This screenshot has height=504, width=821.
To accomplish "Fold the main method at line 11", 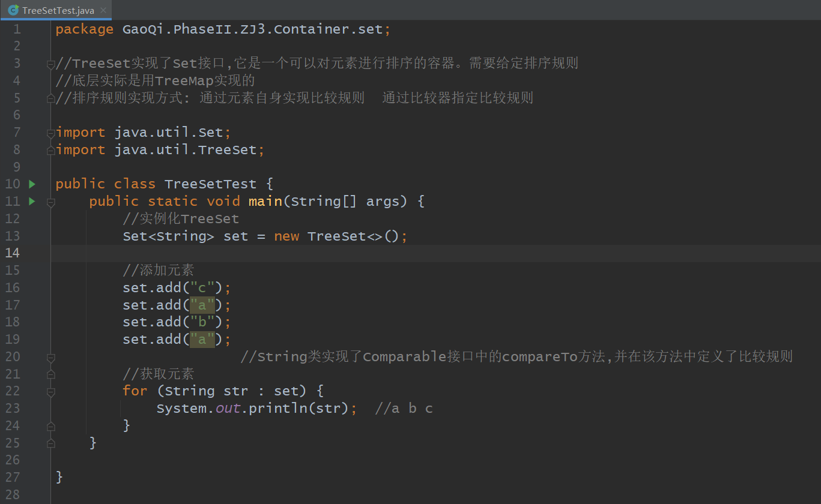I will (x=51, y=203).
